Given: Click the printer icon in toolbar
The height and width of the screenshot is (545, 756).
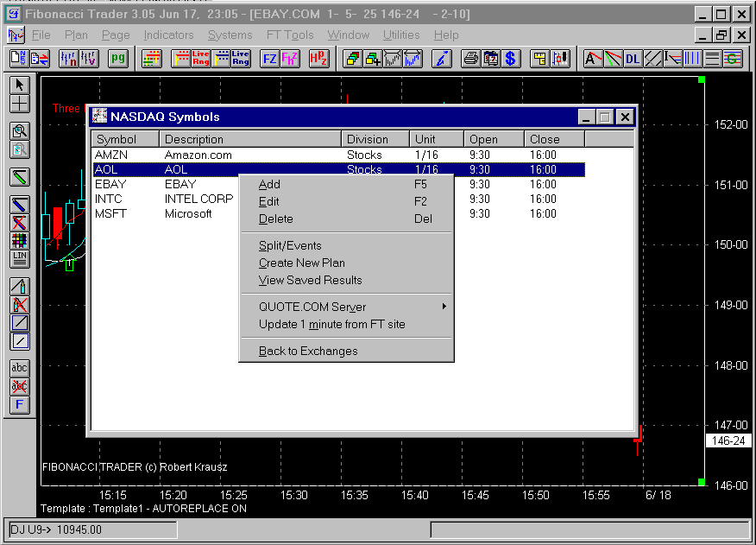Looking at the screenshot, I should coord(470,59).
